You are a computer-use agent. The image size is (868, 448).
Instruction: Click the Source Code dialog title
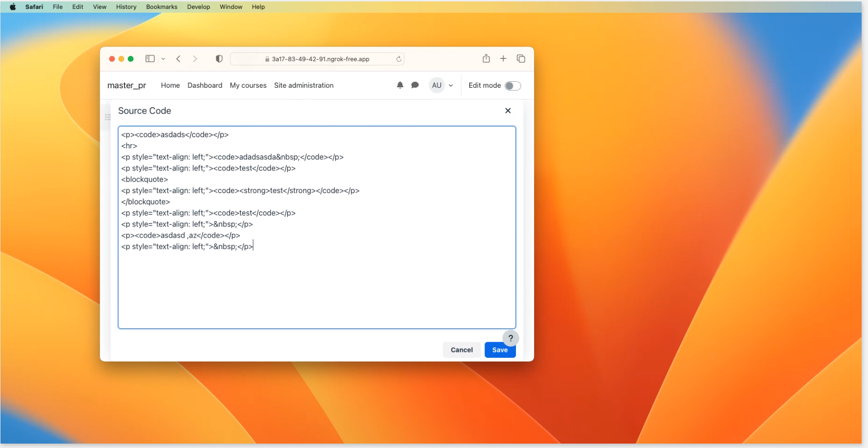tap(145, 111)
